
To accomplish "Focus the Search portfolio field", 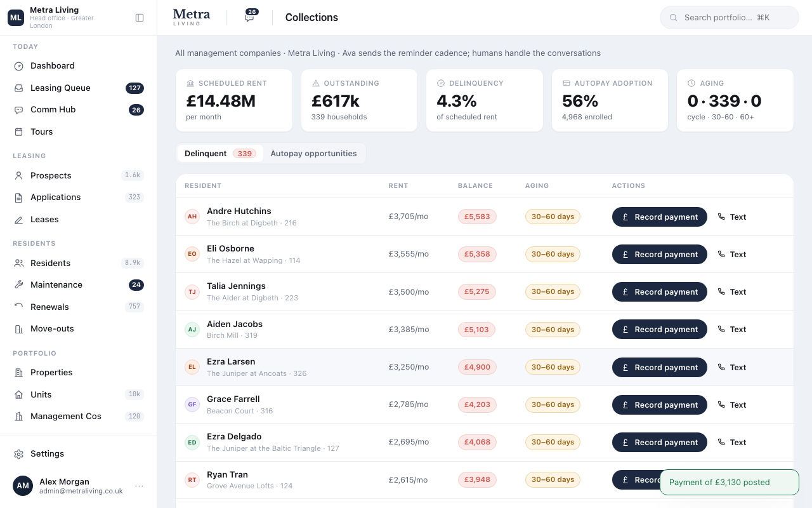I will (729, 18).
